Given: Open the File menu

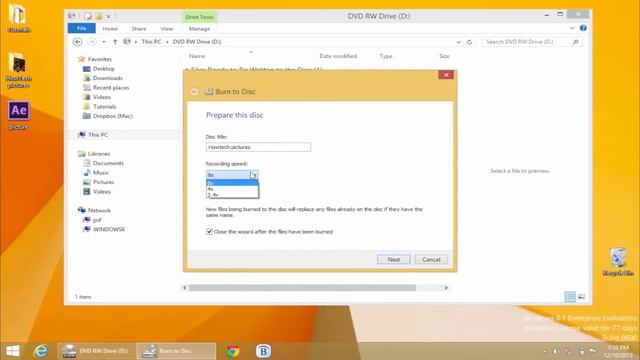Looking at the screenshot, I should pos(82,28).
